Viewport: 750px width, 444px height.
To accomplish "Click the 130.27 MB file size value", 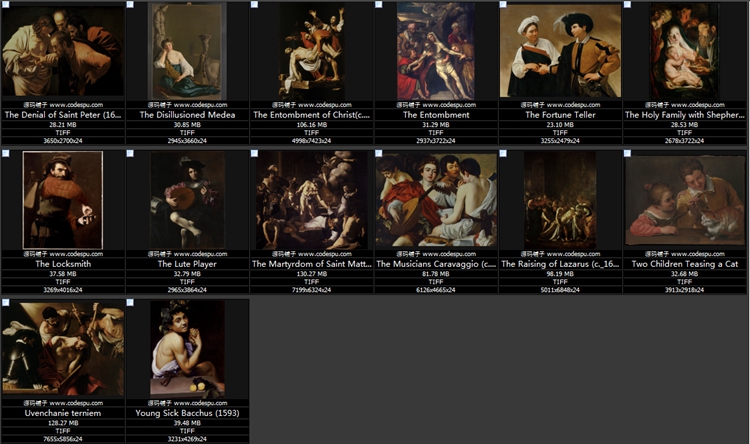I will coord(311,274).
